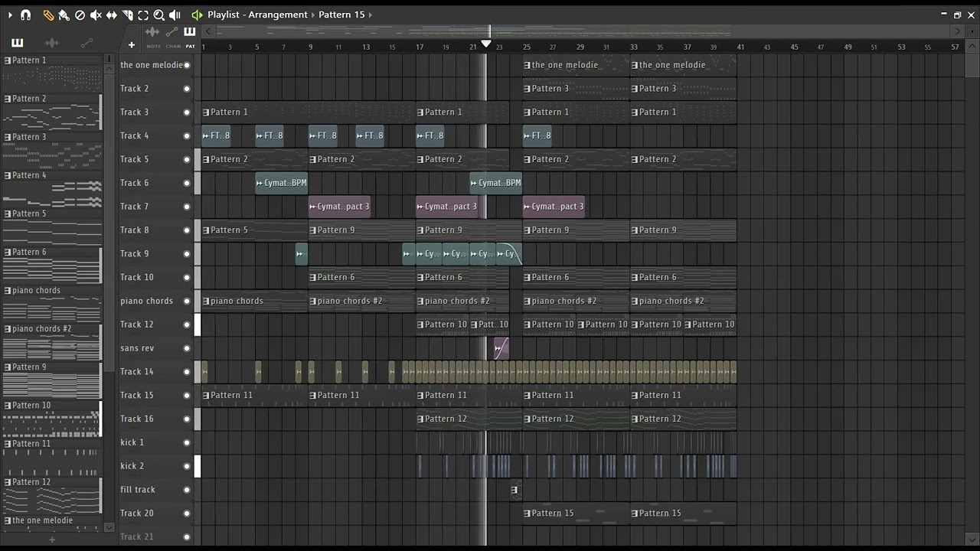Select the Delete tool

[80, 15]
